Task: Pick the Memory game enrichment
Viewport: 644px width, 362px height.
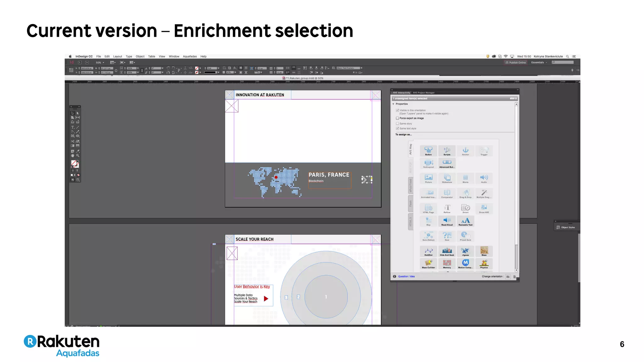Action: point(447,264)
